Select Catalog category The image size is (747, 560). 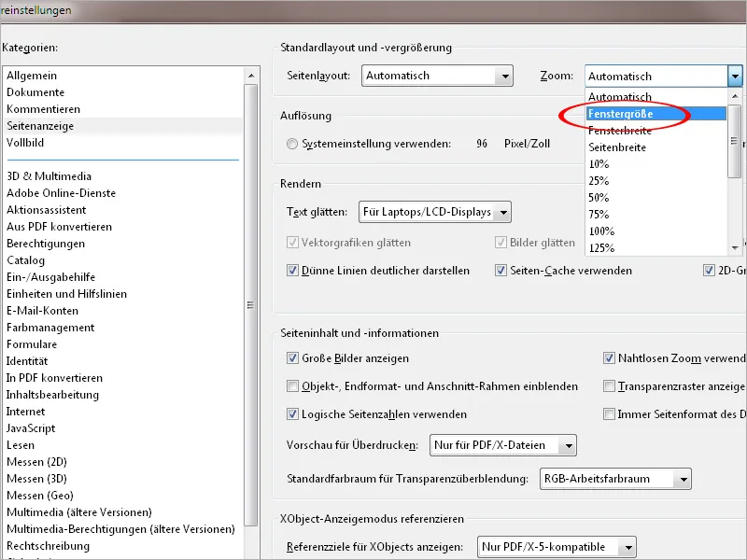(26, 260)
